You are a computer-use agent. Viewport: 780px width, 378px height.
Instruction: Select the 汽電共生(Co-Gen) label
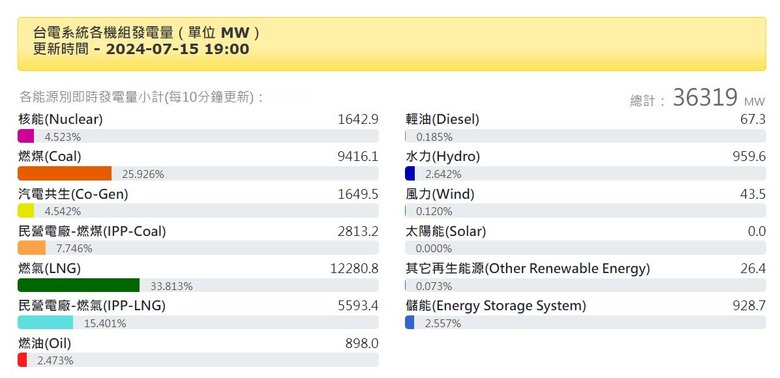pos(73,194)
